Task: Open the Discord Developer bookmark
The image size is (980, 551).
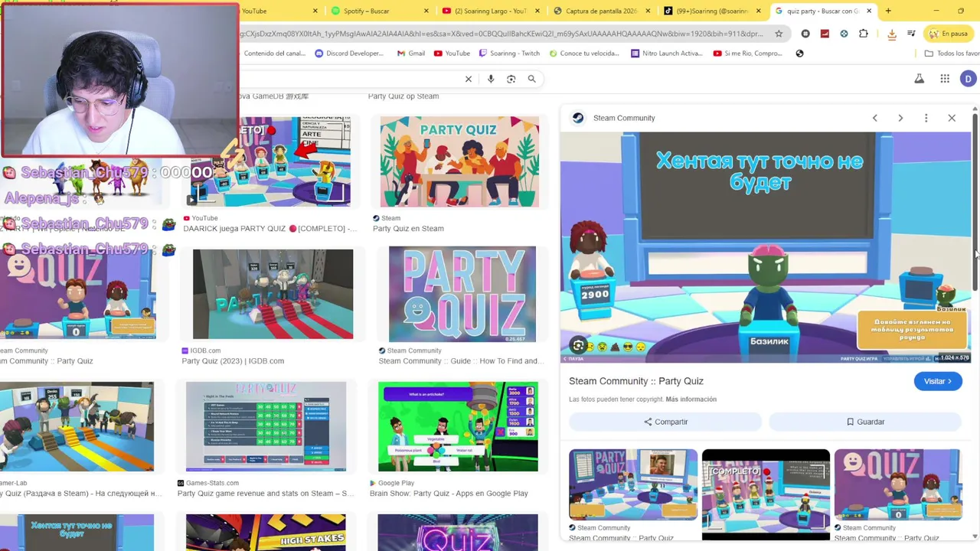Action: pos(349,54)
